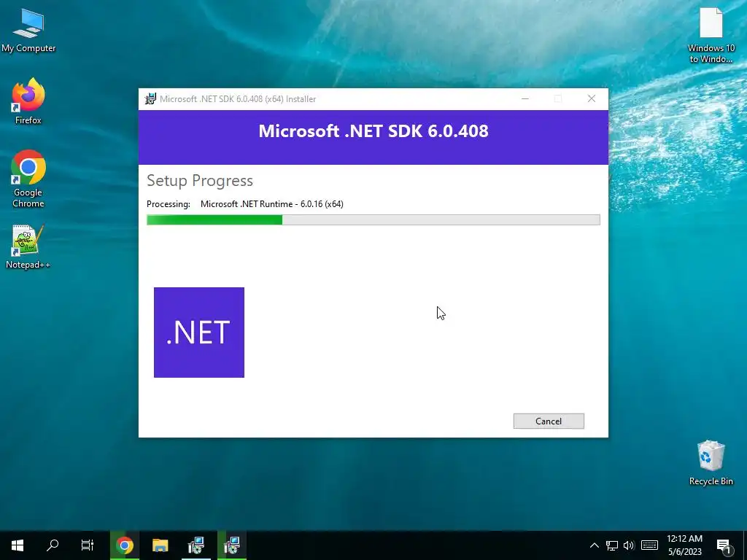
Task: Open network status tray icon
Action: 612,545
